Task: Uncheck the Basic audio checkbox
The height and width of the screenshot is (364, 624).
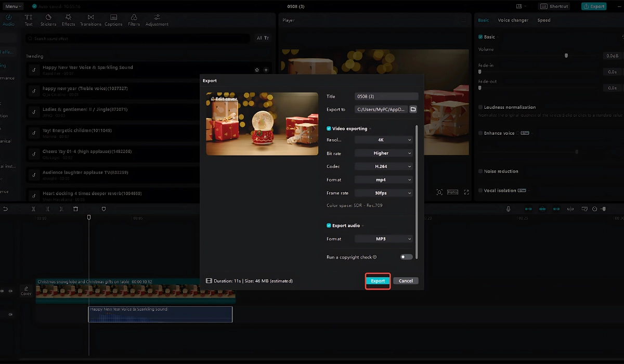Action: pos(480,37)
